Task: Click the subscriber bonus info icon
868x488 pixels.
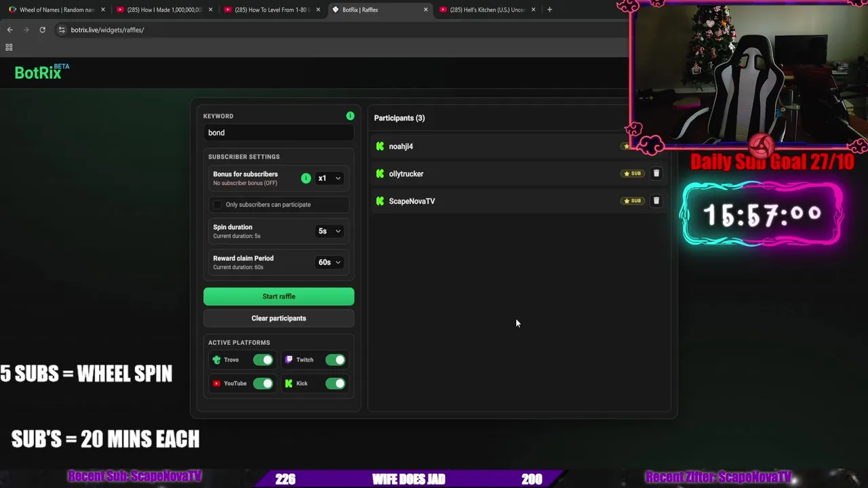Action: pyautogui.click(x=306, y=178)
